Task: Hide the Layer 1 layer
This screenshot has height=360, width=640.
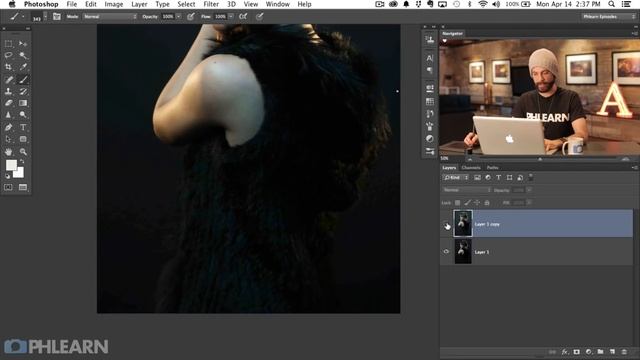Action: coord(446,252)
